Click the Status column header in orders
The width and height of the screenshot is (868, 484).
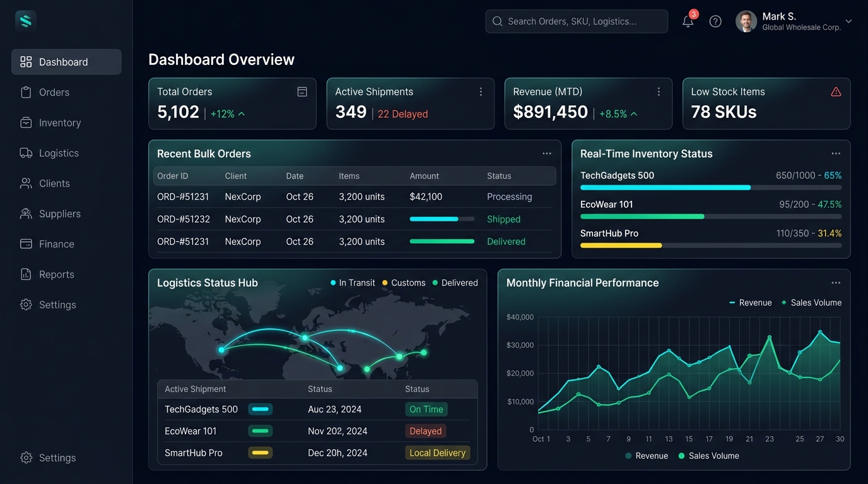click(x=499, y=176)
